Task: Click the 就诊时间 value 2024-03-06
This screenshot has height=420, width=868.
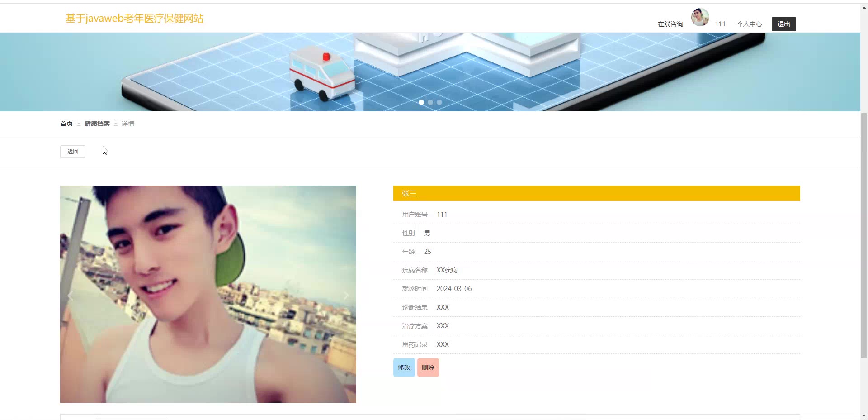Action: click(x=454, y=289)
